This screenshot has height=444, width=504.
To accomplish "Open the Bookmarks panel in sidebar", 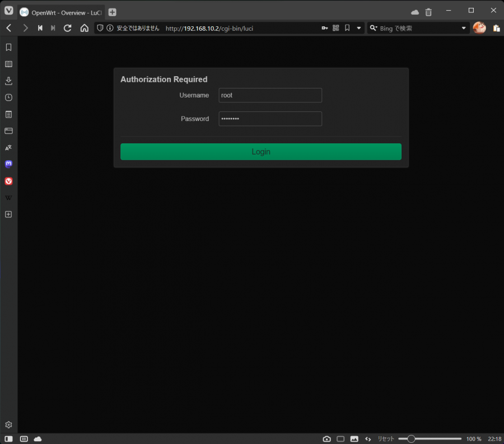I will tap(8, 48).
